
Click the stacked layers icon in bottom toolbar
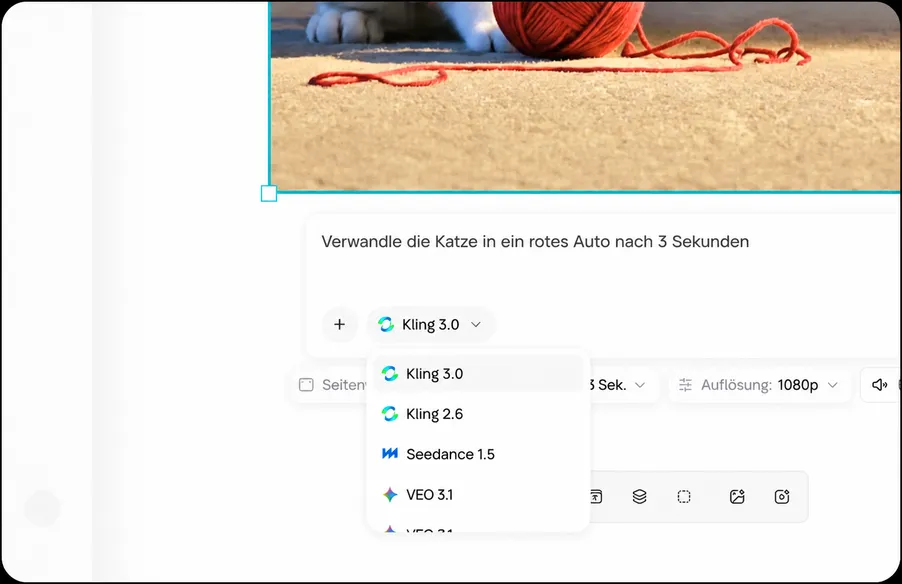coord(640,497)
